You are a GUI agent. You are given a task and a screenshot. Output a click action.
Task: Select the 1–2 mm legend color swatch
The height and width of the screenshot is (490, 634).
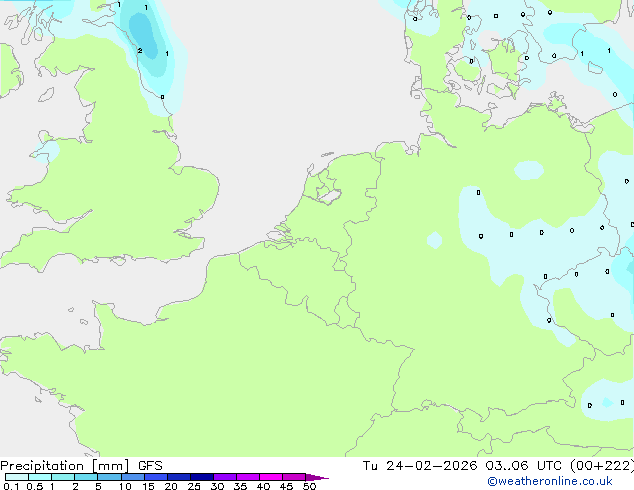click(63, 477)
